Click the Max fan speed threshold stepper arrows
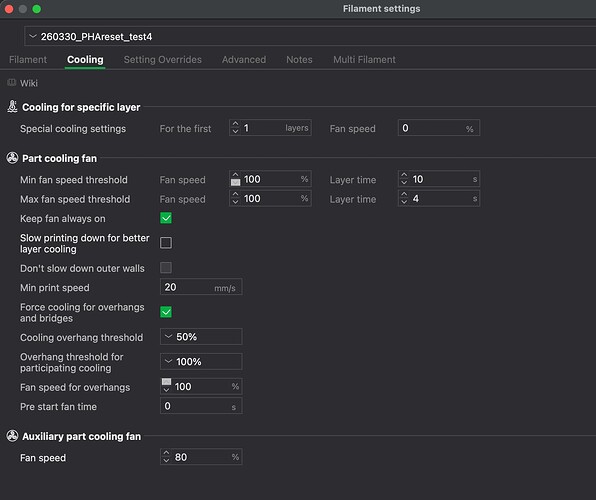This screenshot has height=500, width=596. coord(235,198)
